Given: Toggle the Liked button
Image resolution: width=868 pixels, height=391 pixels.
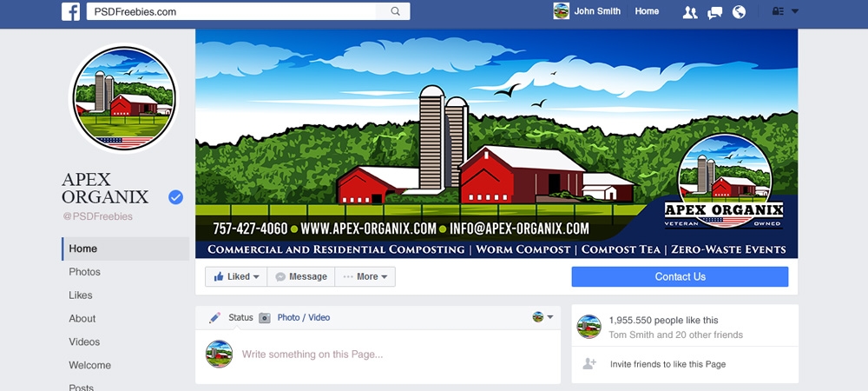Looking at the screenshot, I should click(x=236, y=277).
